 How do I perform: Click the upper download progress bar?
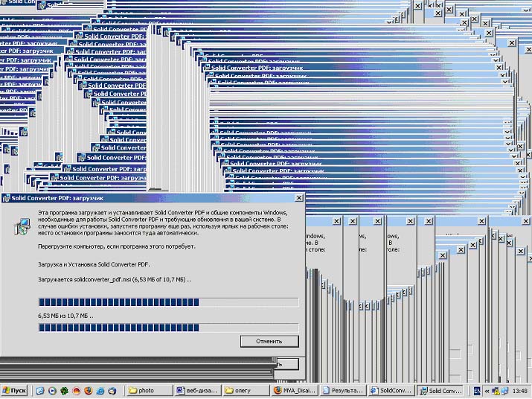pos(168,302)
